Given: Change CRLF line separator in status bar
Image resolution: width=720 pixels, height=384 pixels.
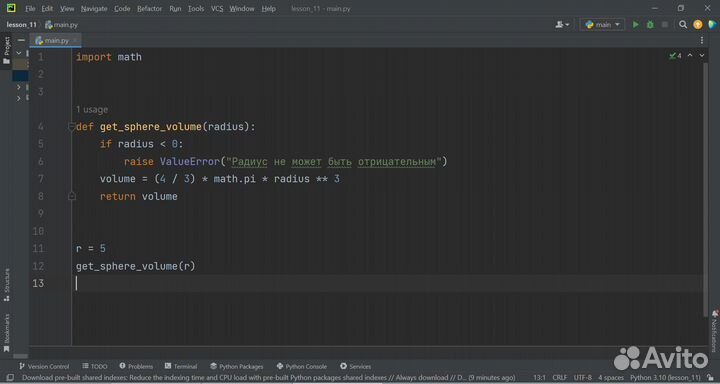Looking at the screenshot, I should coord(559,378).
